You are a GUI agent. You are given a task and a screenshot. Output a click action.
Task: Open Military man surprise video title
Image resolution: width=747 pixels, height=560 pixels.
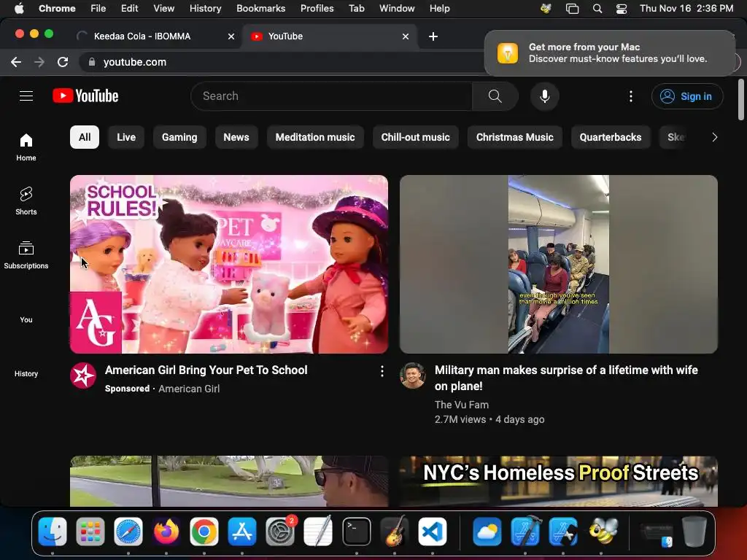[x=566, y=378]
